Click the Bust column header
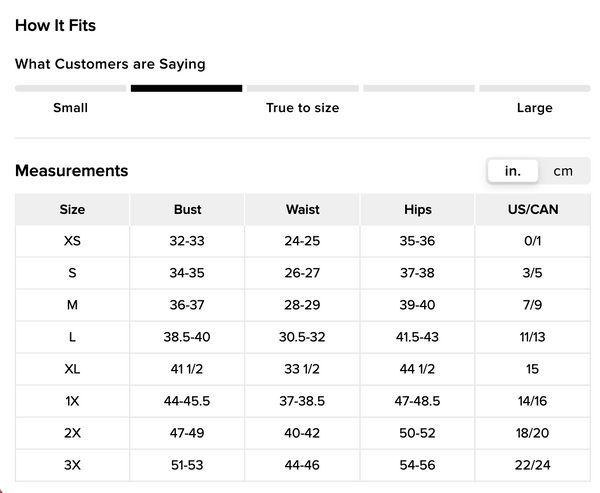 (x=187, y=210)
